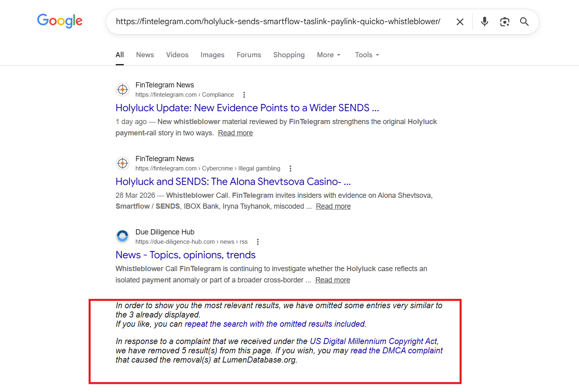
Task: Click the Due Diligence Hub favicon
Action: (123, 236)
